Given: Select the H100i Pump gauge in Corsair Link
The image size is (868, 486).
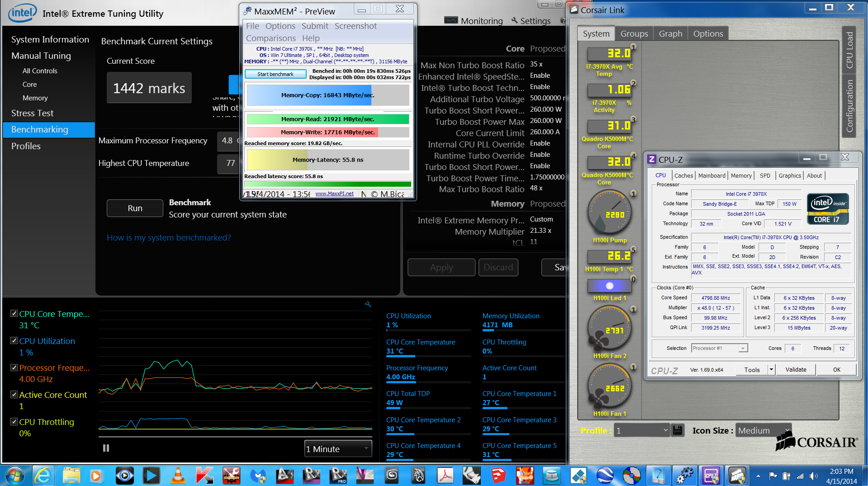Looking at the screenshot, I should pos(609,212).
